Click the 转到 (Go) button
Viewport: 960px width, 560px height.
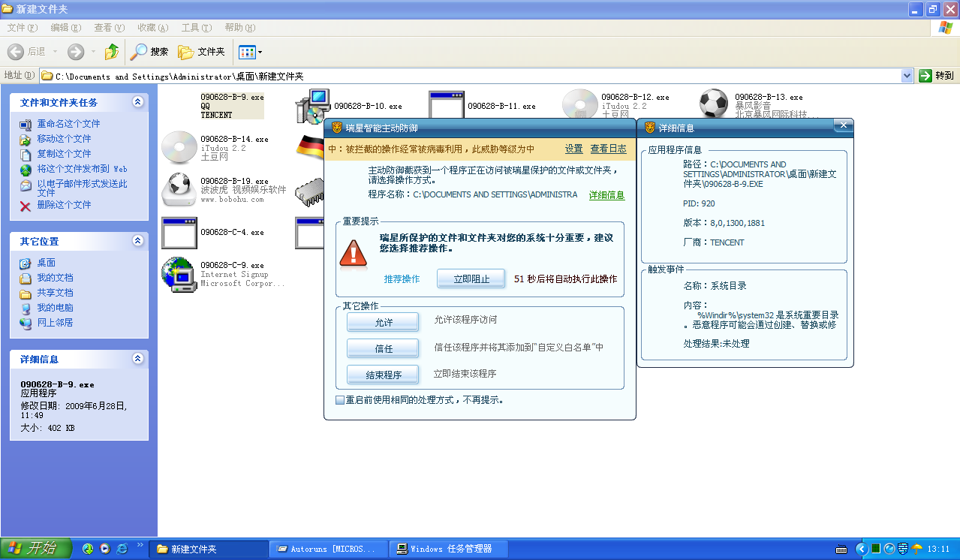tap(937, 76)
